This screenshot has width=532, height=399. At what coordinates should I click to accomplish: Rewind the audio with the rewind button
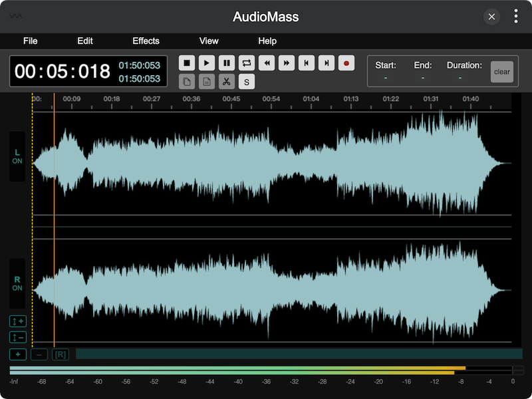click(x=267, y=63)
